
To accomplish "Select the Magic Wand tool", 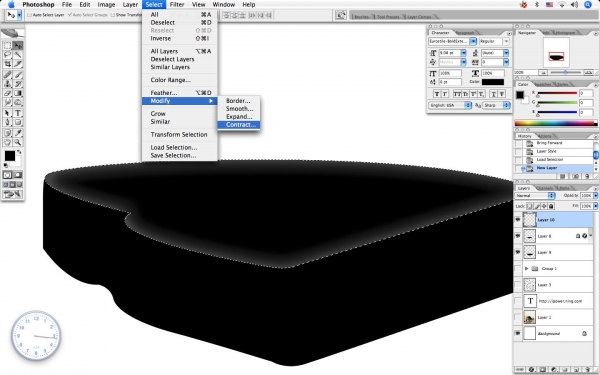I will [x=18, y=55].
